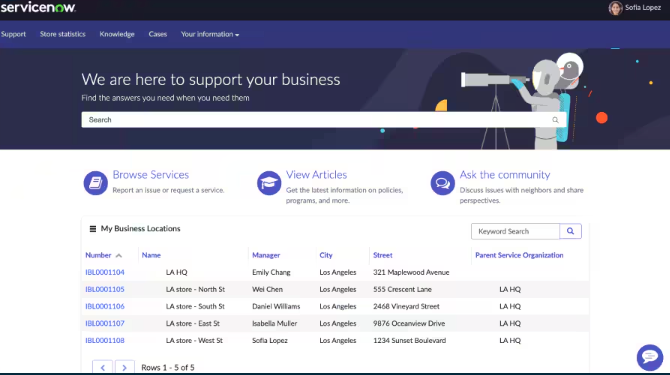The image size is (670, 375).
Task: Click manager Wei Chen cell
Action: 267,289
